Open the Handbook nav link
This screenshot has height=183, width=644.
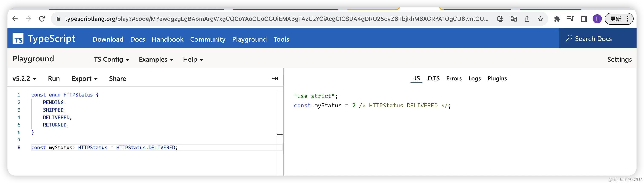(x=168, y=39)
